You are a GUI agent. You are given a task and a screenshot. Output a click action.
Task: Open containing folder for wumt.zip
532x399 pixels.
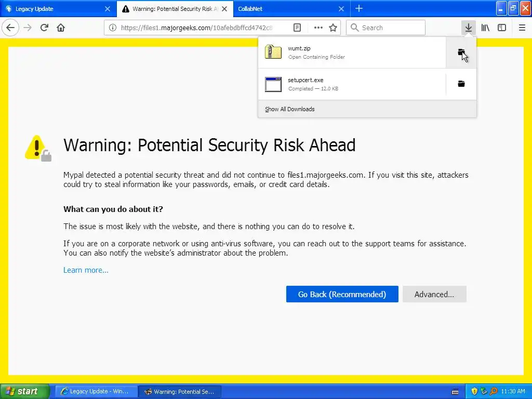(x=461, y=52)
